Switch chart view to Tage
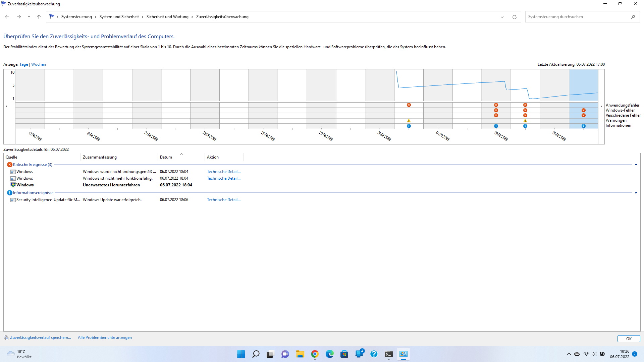 24,64
